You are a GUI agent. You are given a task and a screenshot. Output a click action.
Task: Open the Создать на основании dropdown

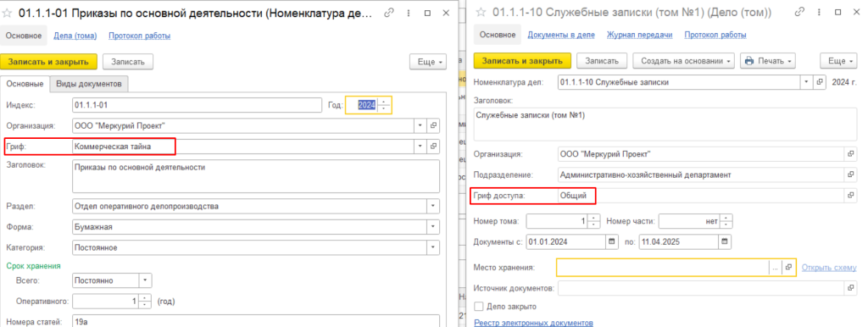coord(684,60)
